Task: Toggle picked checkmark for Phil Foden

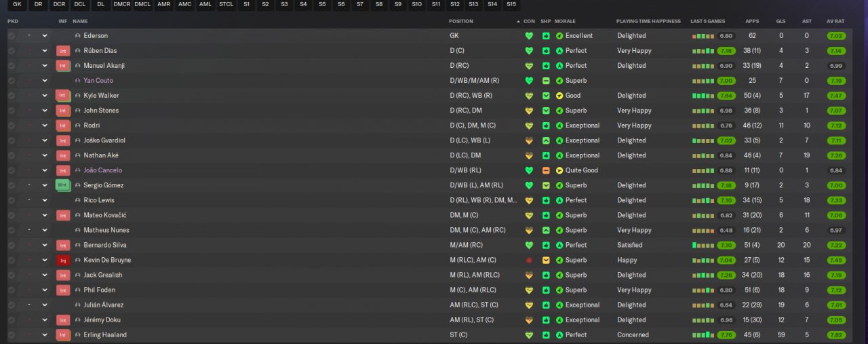Action: 12,290
